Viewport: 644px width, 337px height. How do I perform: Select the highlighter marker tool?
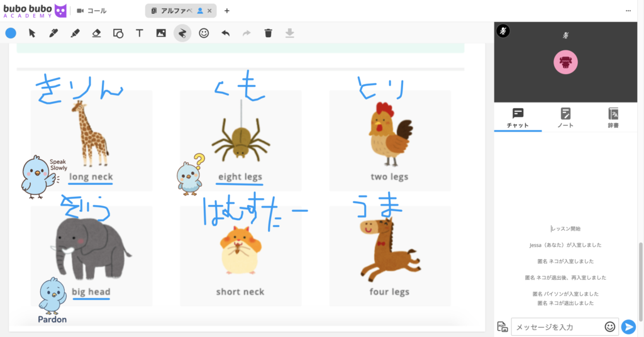(75, 33)
